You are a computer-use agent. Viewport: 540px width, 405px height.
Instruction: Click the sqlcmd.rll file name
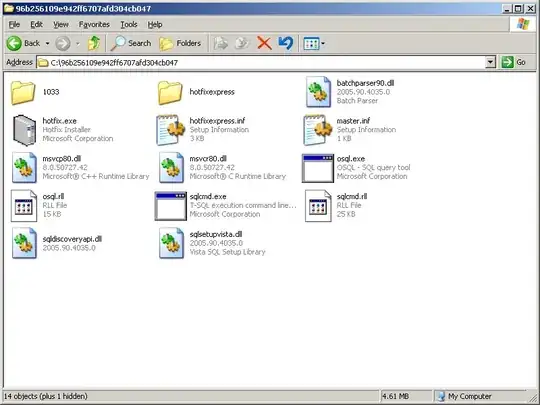(352, 197)
